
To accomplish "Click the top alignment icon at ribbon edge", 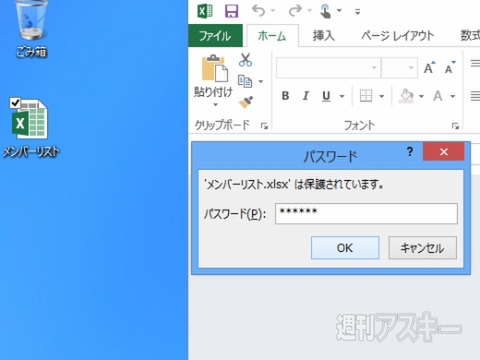I will click(475, 63).
